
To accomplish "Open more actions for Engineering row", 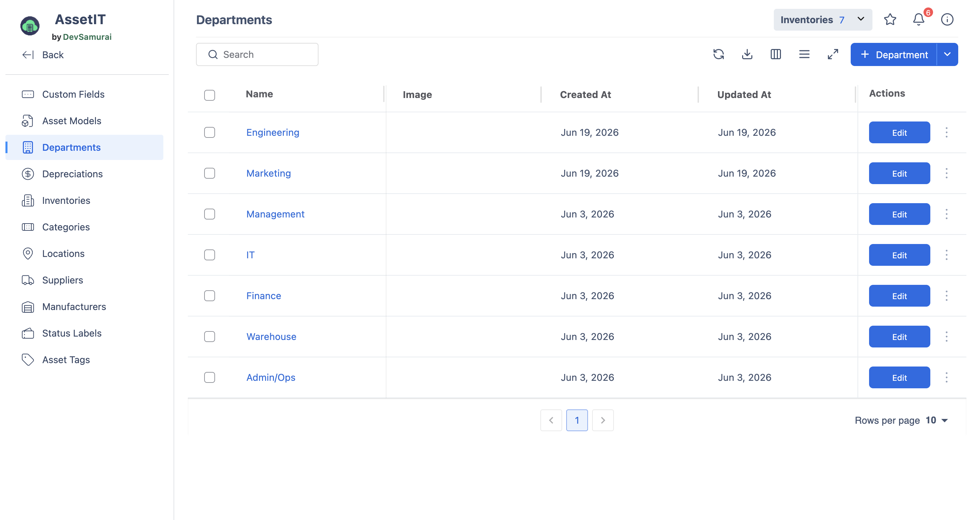I will coord(946,132).
